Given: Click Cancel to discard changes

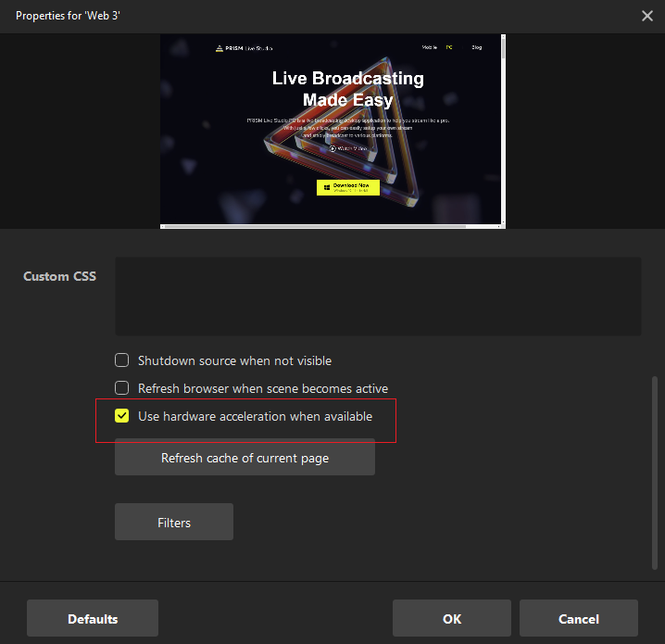Looking at the screenshot, I should tap(579, 618).
